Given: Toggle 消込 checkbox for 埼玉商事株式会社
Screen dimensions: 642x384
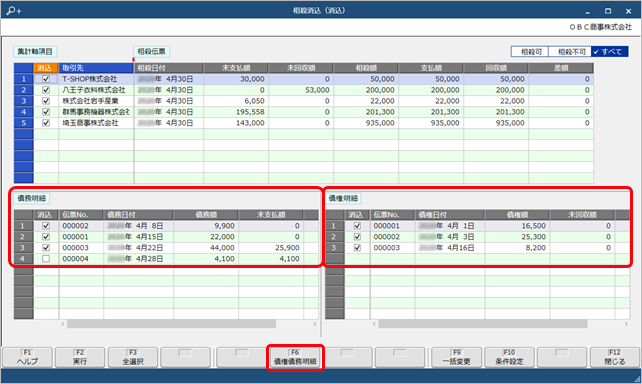Looking at the screenshot, I should click(x=46, y=123).
